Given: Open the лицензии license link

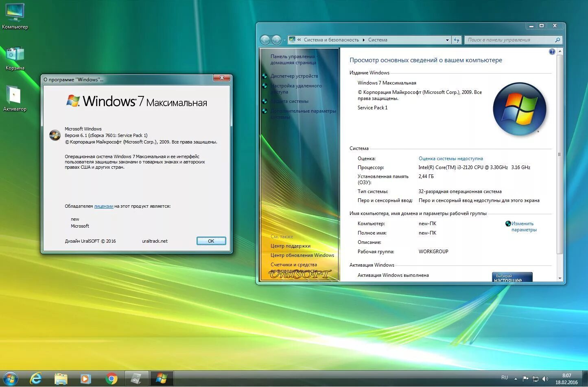Looking at the screenshot, I should point(104,206).
